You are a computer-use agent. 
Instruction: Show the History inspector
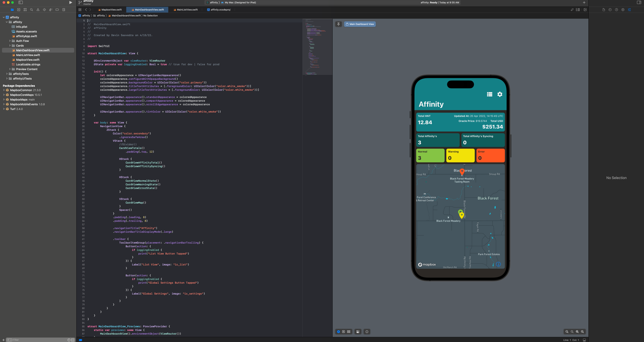point(610,10)
